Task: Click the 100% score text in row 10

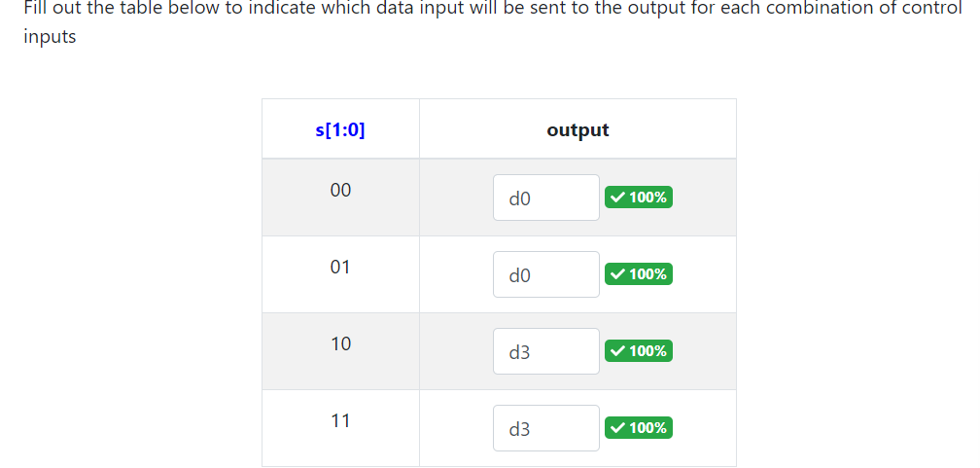Action: [647, 351]
